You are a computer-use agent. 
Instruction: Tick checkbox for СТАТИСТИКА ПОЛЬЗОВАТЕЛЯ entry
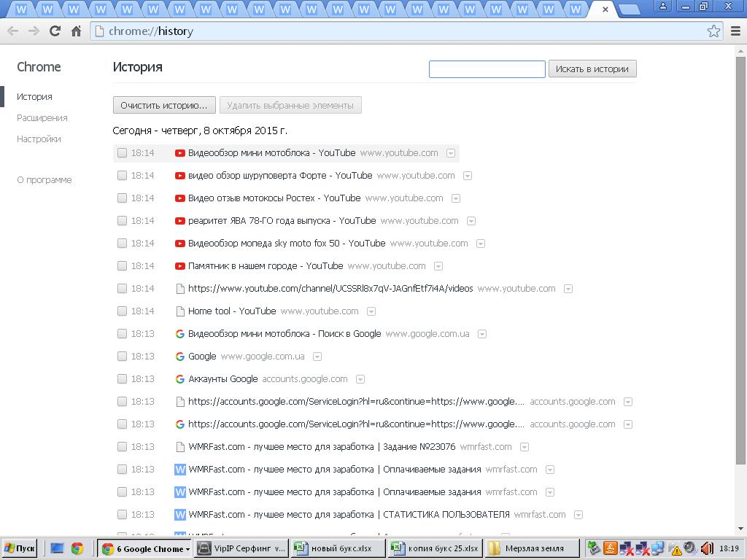coord(122,515)
